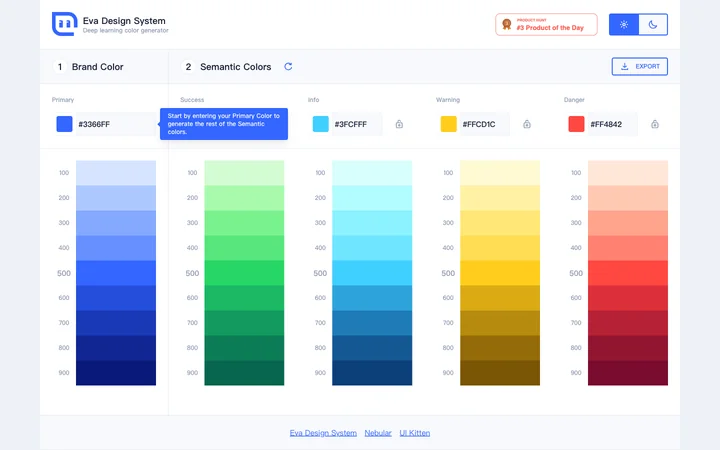Open the Primary blue color swatch picker

pos(64,124)
